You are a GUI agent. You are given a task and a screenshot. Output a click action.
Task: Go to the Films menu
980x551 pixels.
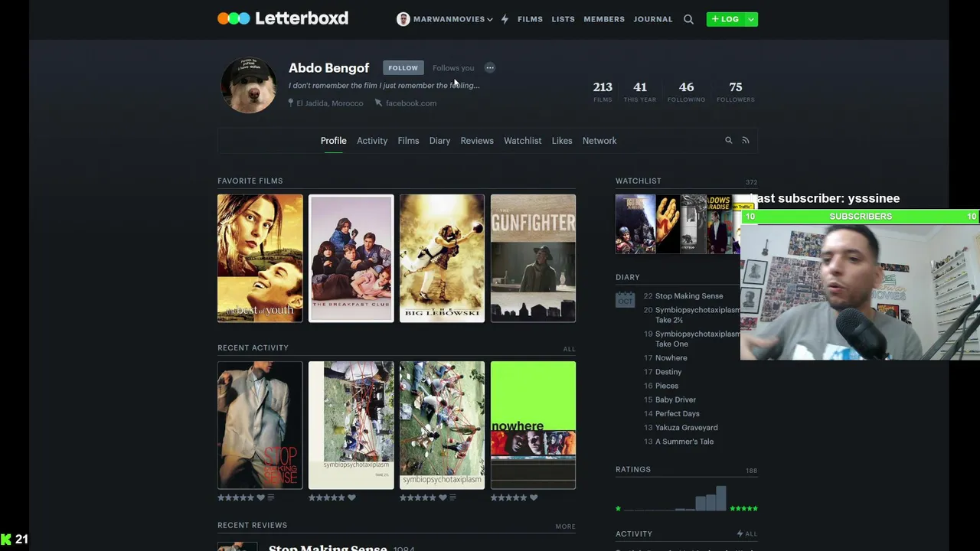click(x=530, y=19)
